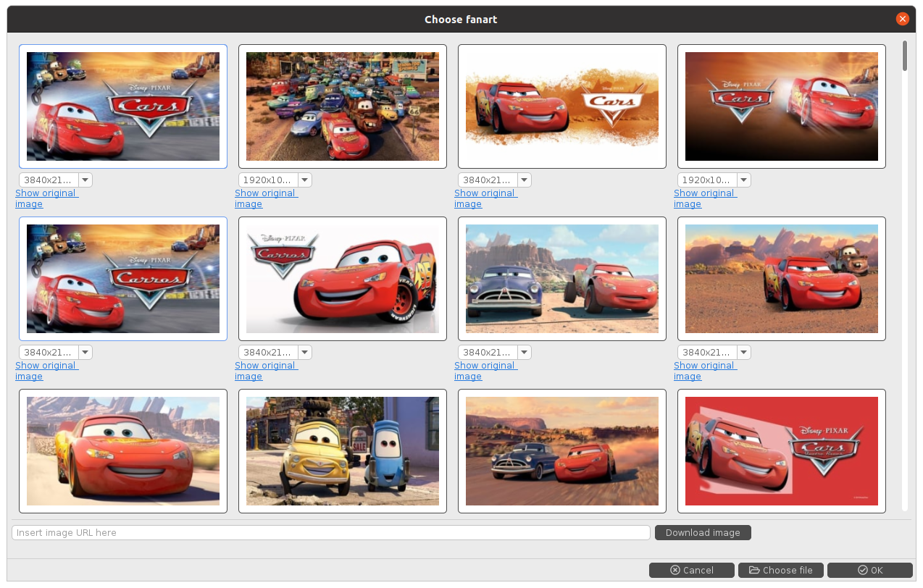
Task: Select the white background Carros logo thumbnail
Action: pos(343,279)
